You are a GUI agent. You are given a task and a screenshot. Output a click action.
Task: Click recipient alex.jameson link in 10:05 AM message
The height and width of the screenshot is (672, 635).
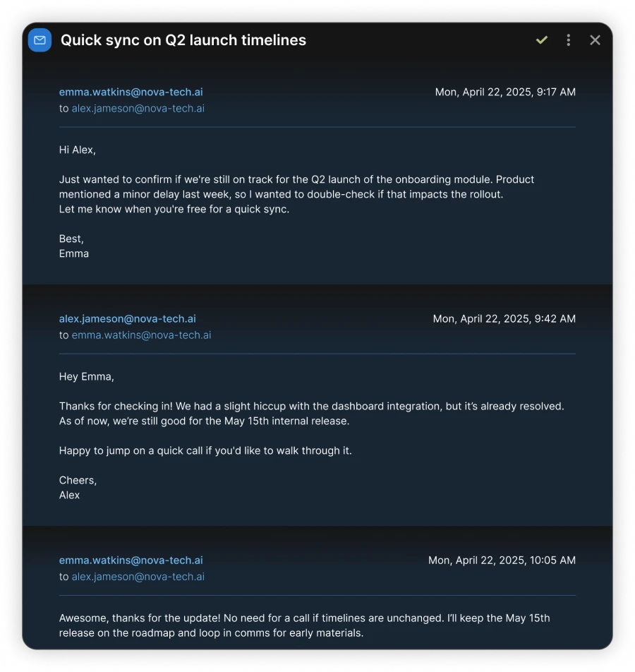click(138, 577)
